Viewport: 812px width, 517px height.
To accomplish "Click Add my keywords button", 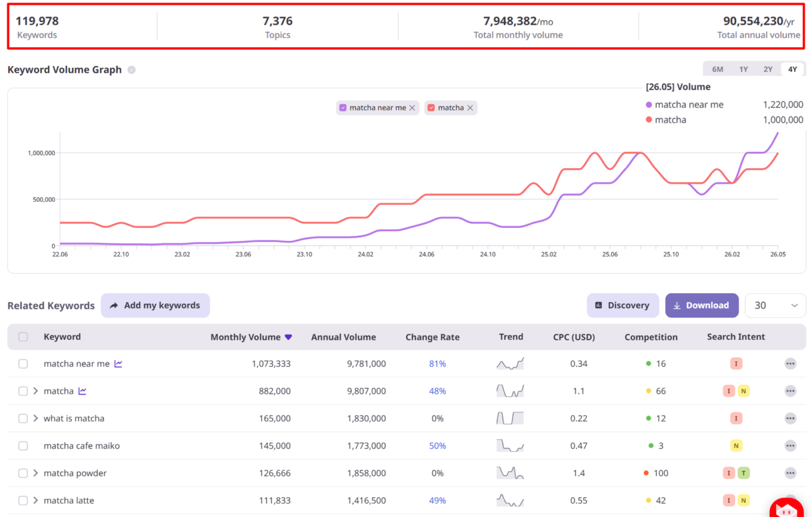I will point(155,305).
